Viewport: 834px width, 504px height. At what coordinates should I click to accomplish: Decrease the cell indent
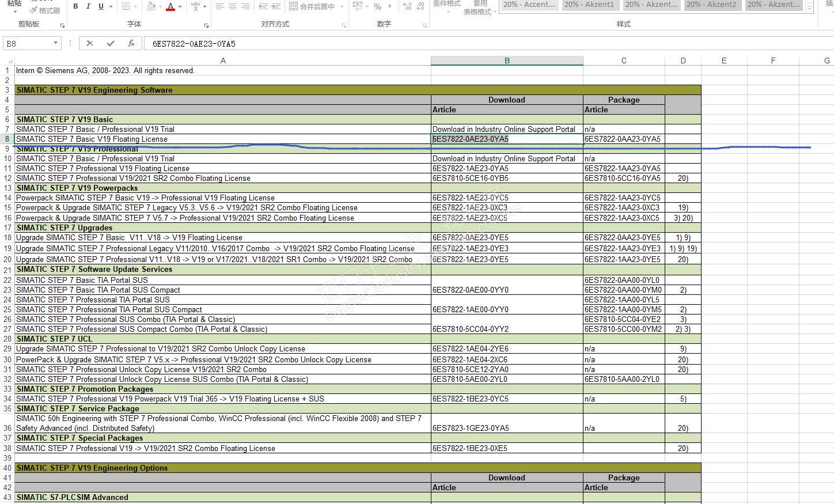pos(263,6)
